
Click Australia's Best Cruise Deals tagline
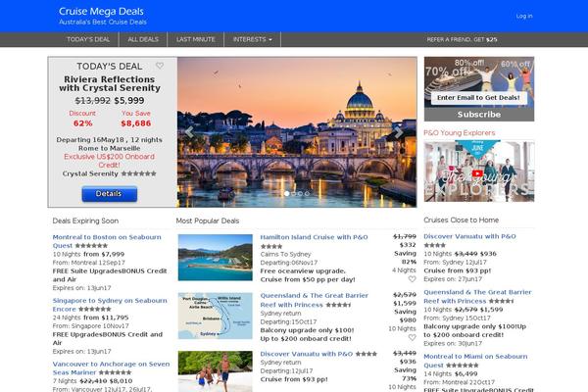(102, 22)
